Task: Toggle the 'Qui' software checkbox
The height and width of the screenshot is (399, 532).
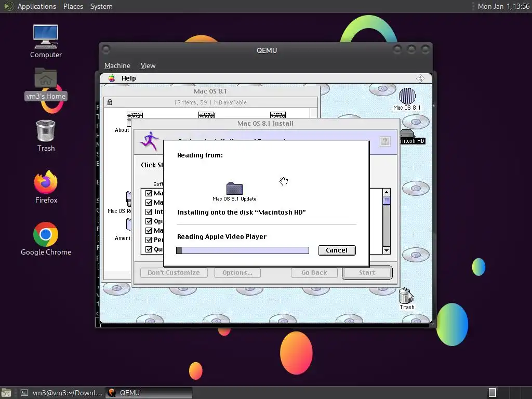Action: click(x=149, y=249)
